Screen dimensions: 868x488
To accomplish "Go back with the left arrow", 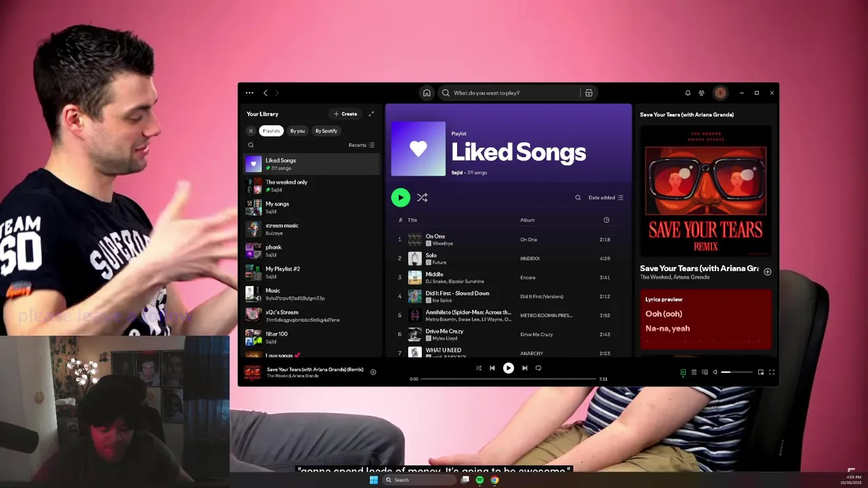I will tap(266, 93).
